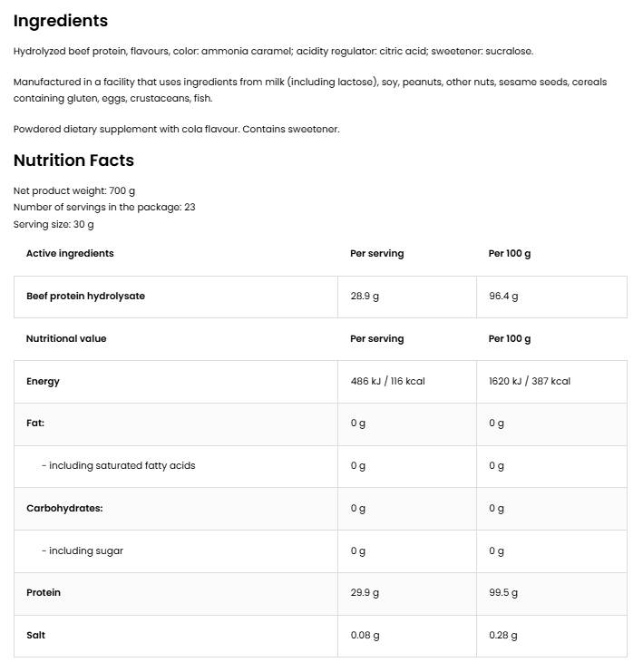Click the 0.08 g salt per serving value
Screen dimensions: 643x672
(x=365, y=636)
